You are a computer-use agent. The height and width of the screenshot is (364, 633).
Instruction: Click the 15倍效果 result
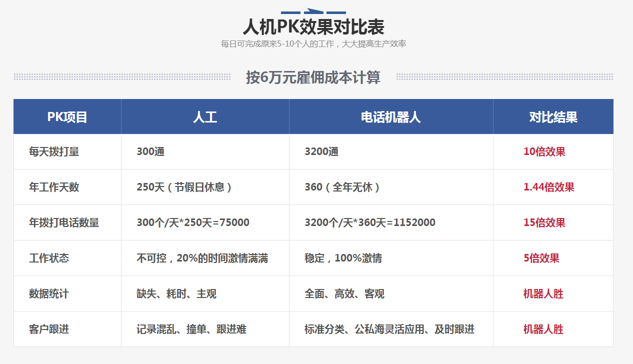tap(544, 223)
